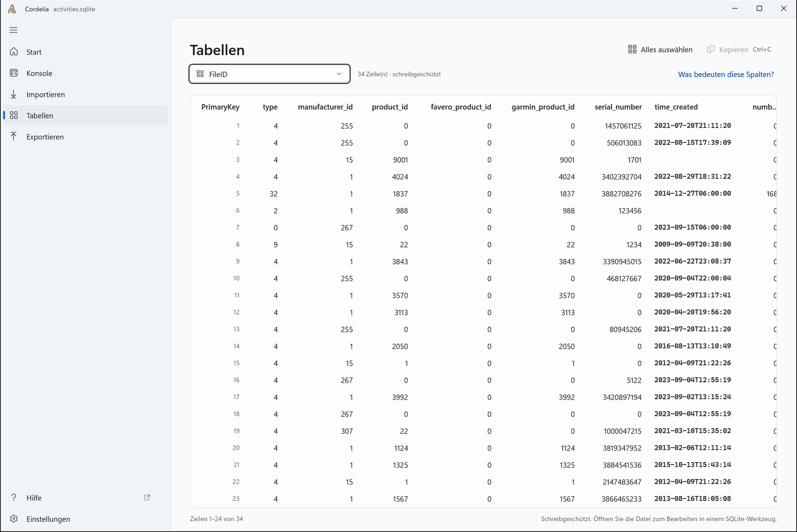
Task: Click the Start home icon
Action: click(14, 52)
